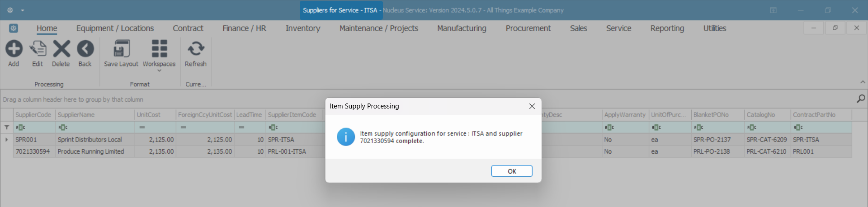Open the Workspaces dropdown
868x207 pixels.
coord(159,70)
